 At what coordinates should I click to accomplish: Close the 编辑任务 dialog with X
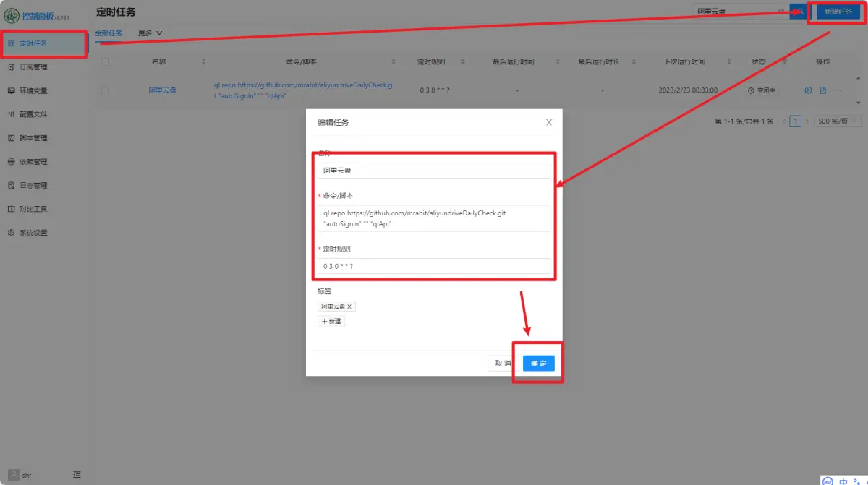point(549,122)
